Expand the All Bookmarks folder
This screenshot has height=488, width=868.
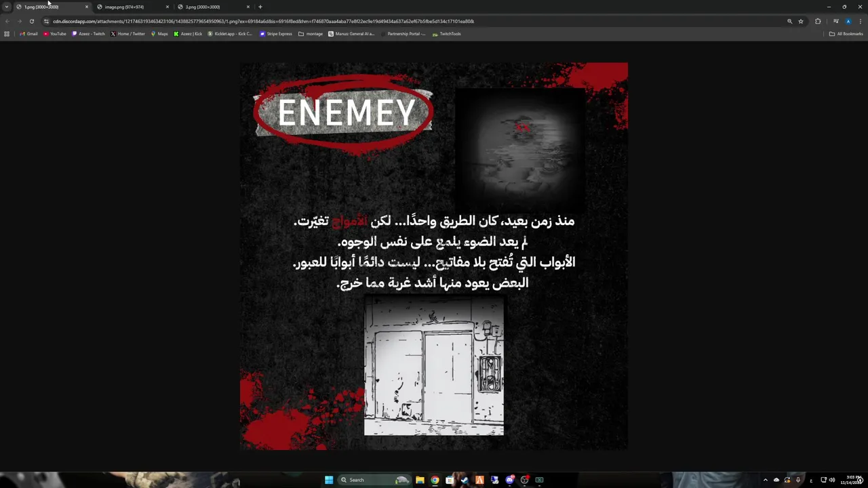[846, 34]
